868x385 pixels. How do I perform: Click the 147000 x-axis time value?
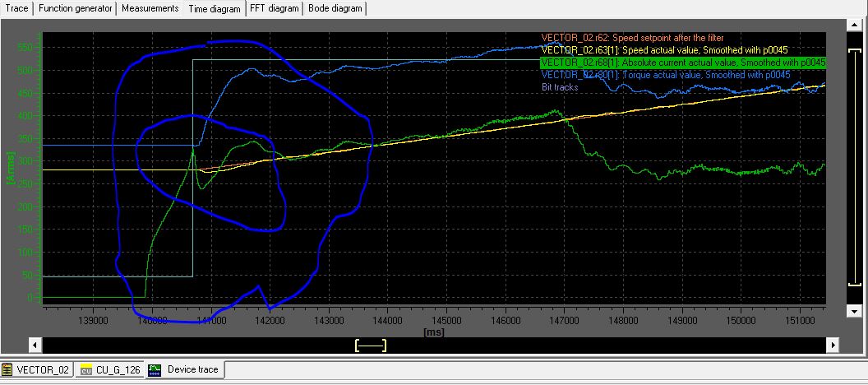tap(564, 322)
